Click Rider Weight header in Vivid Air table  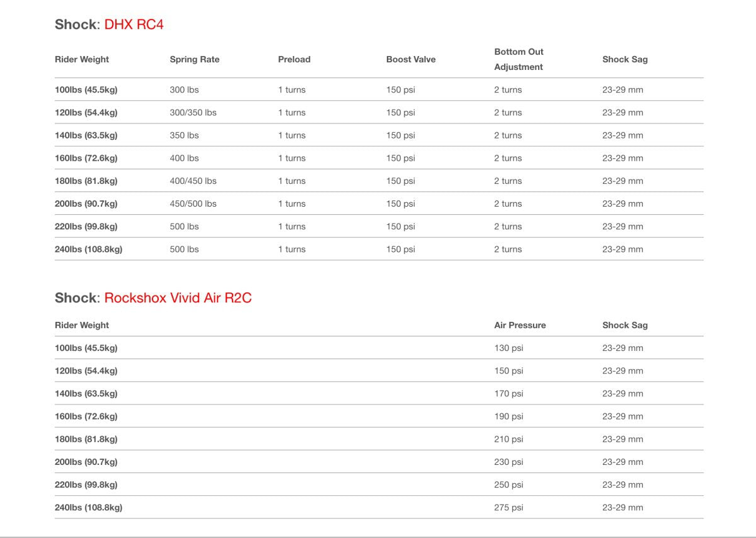(82, 325)
